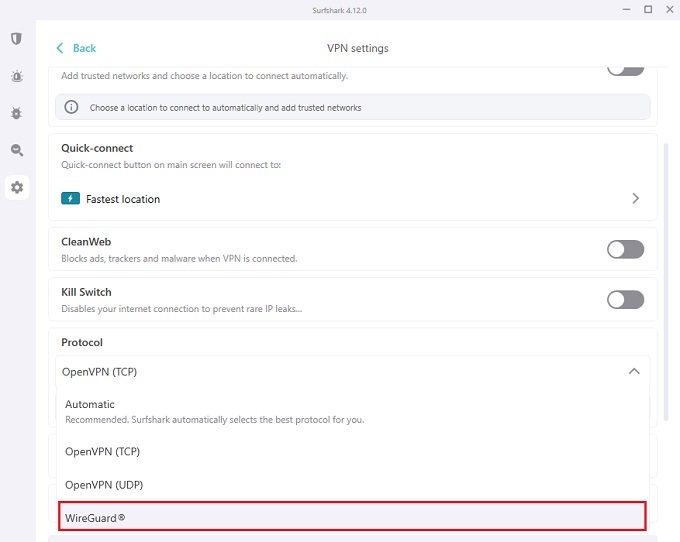
Task: Close the Surfshark window
Action: tap(670, 10)
